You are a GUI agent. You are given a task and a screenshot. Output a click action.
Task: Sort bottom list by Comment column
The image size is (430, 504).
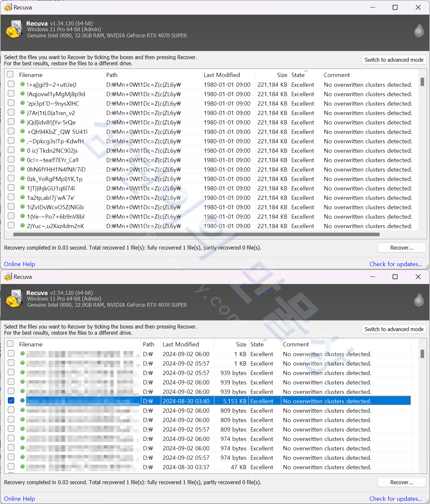[346, 344]
